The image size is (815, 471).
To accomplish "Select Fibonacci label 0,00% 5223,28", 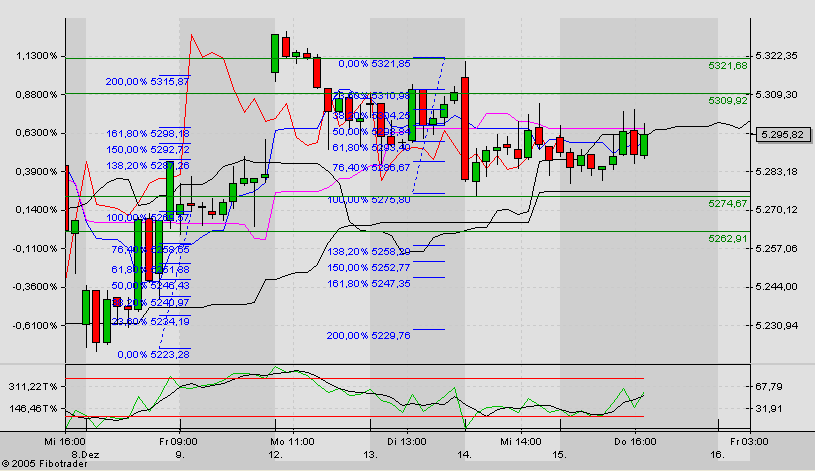I will pos(153,355).
